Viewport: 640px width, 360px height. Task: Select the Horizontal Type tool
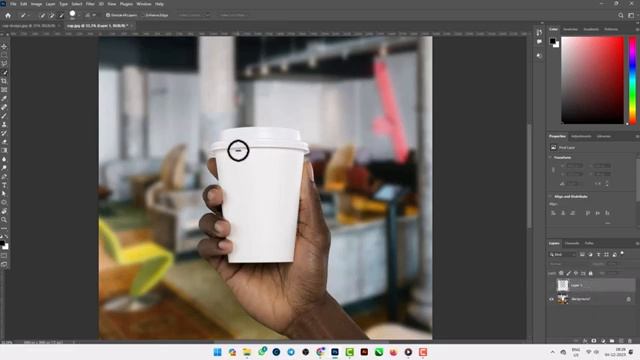4,185
